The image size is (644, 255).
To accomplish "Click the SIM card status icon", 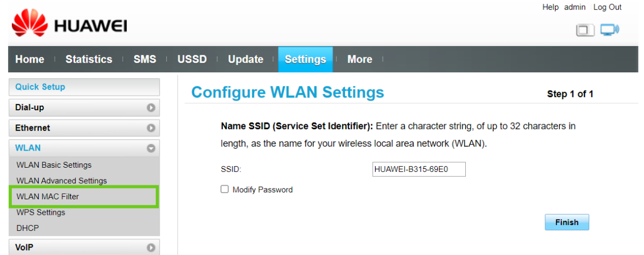I will point(584,31).
